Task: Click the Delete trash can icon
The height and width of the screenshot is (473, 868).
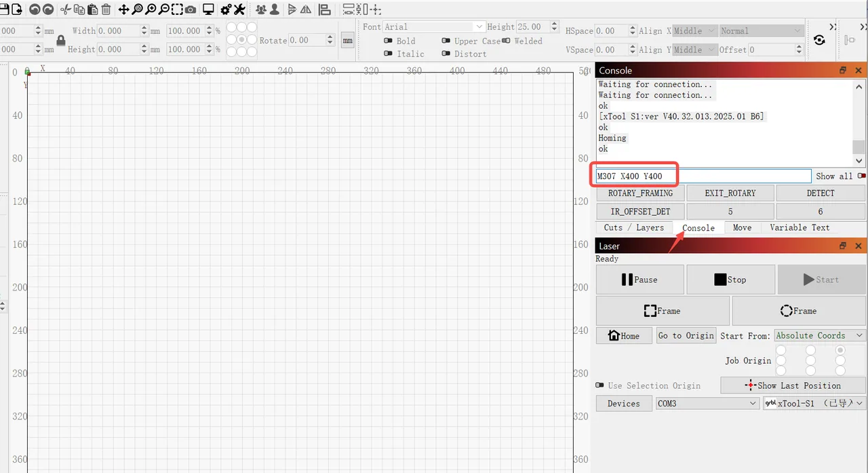Action: tap(106, 10)
